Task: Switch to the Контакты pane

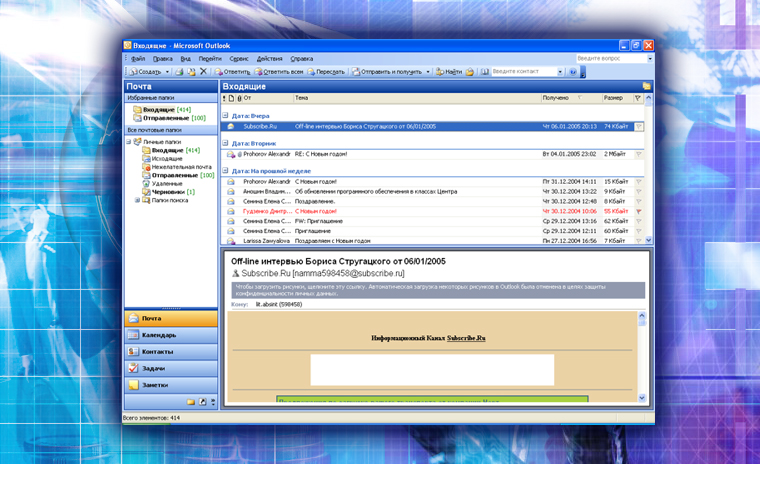Action: [171, 352]
